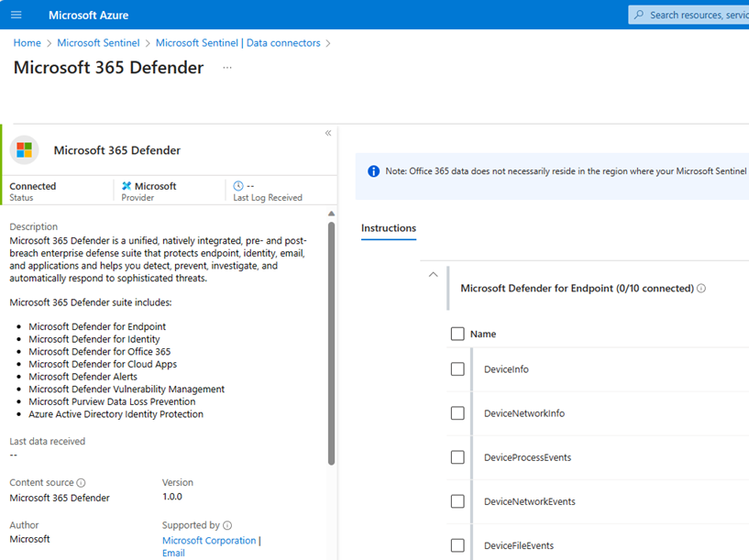Open the Microsoft Corporation support link
Viewport: 749px width, 560px height.
click(209, 541)
